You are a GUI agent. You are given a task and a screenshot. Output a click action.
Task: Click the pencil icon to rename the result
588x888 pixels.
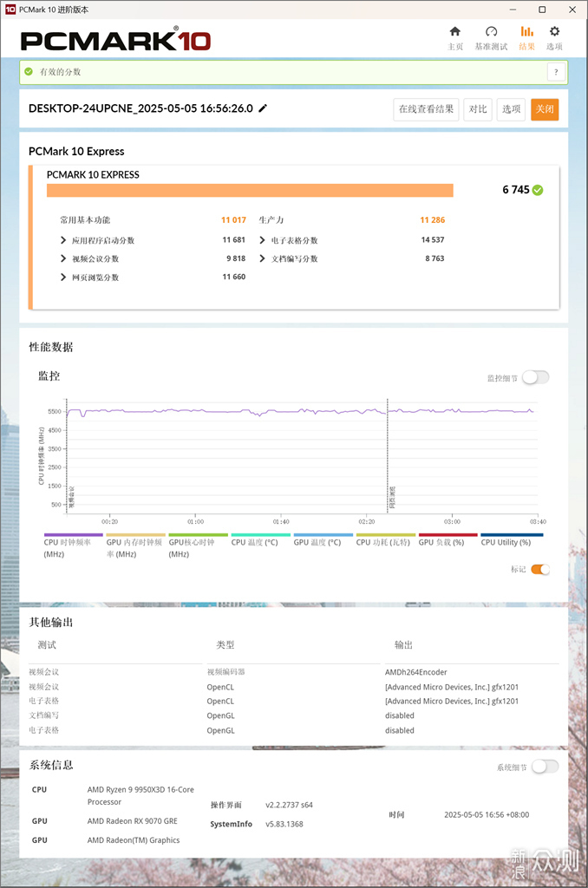263,108
